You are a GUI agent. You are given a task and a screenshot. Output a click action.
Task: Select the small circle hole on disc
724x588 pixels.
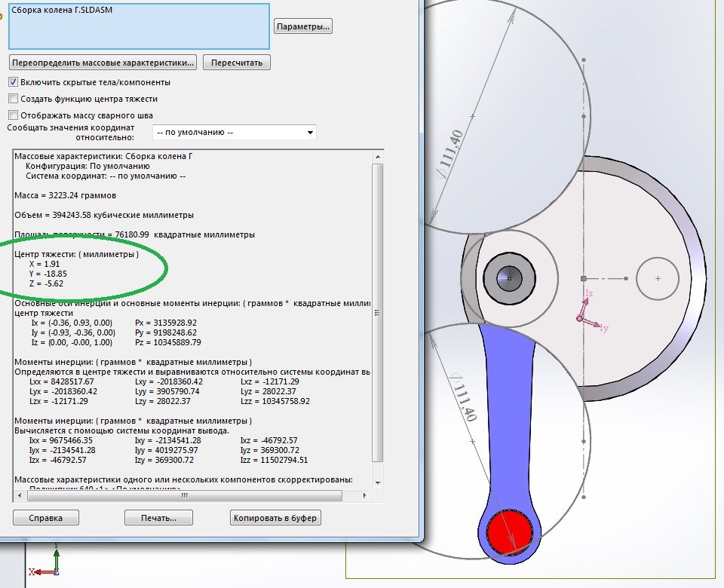click(x=658, y=279)
